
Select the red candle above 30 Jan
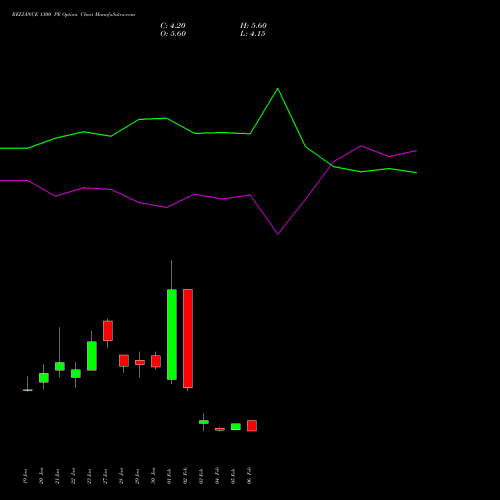click(x=156, y=361)
